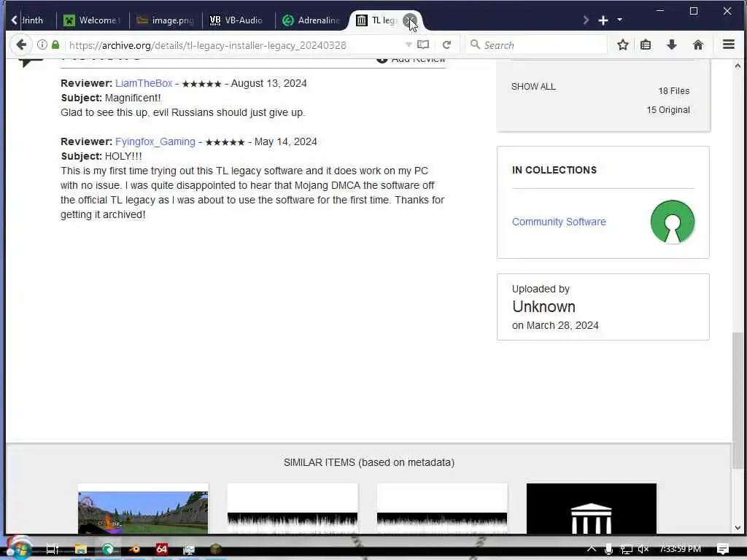The width and height of the screenshot is (747, 560).
Task: Open File Explorer from taskbar
Action: (80, 549)
